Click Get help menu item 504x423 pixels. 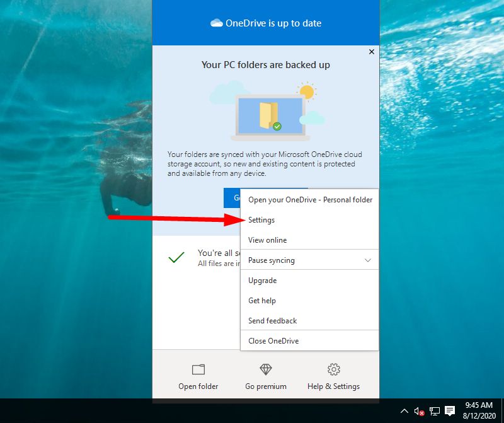262,301
